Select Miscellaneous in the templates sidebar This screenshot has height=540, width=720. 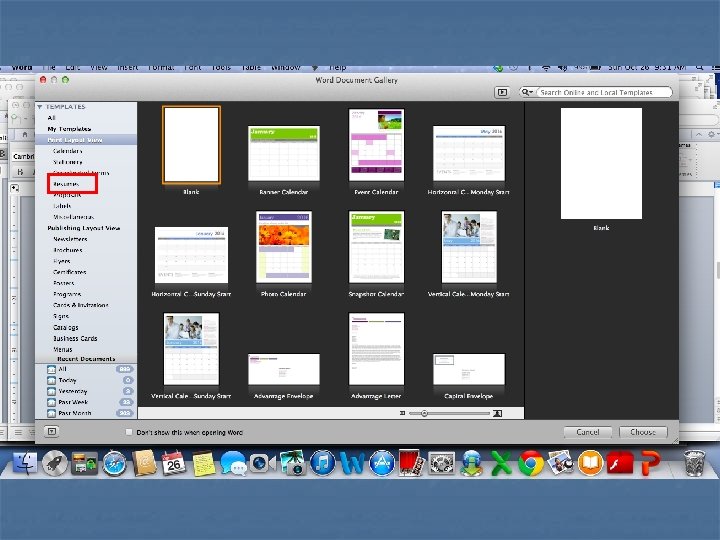[x=73, y=217]
